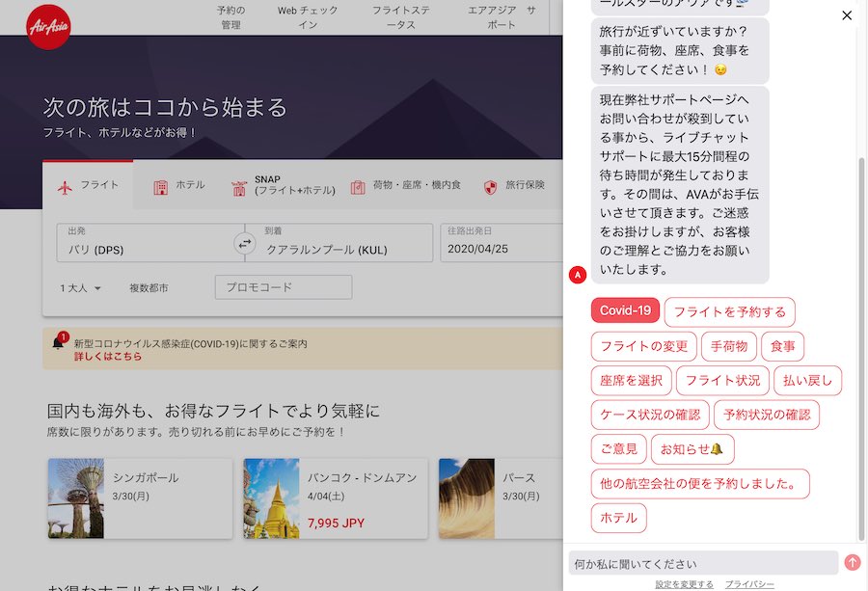This screenshot has width=868, height=591.
Task: Expand the 1 大人 passenger dropdown
Action: [x=80, y=287]
